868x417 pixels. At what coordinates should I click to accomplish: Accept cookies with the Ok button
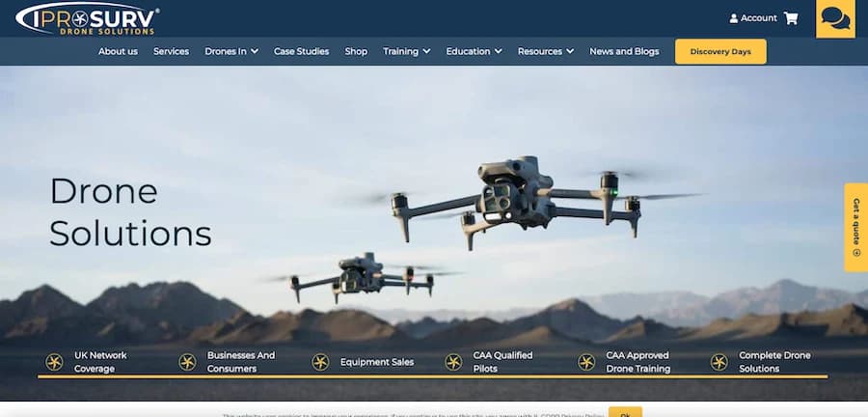[625, 412]
